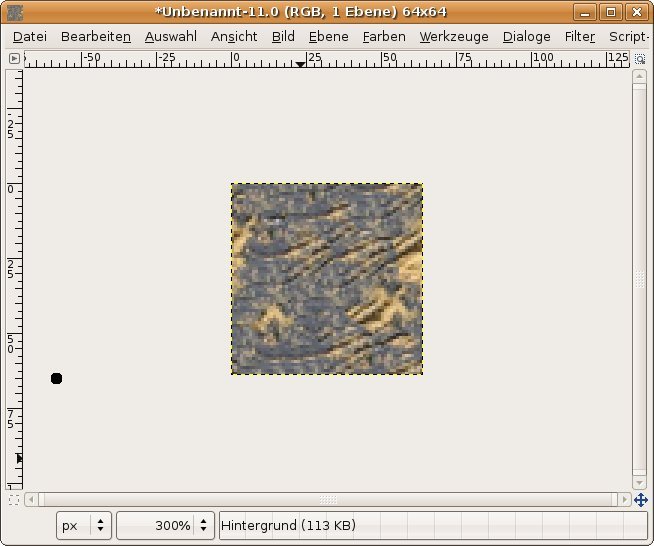Viewport: 654px width, 546px height.
Task: Open the Script-Fu menu
Action: [629, 37]
